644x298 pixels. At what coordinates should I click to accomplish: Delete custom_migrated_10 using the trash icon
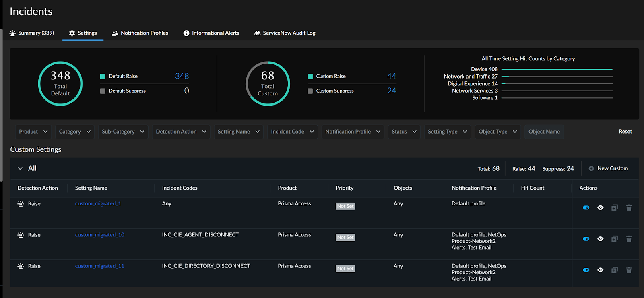pos(629,239)
